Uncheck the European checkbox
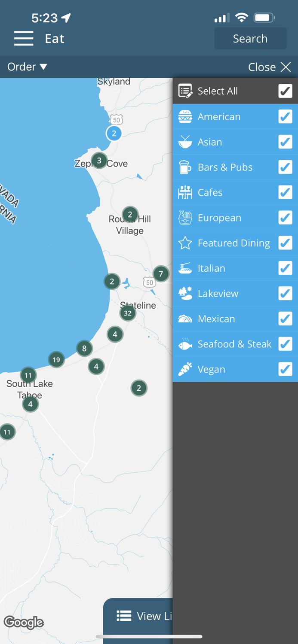 point(285,218)
